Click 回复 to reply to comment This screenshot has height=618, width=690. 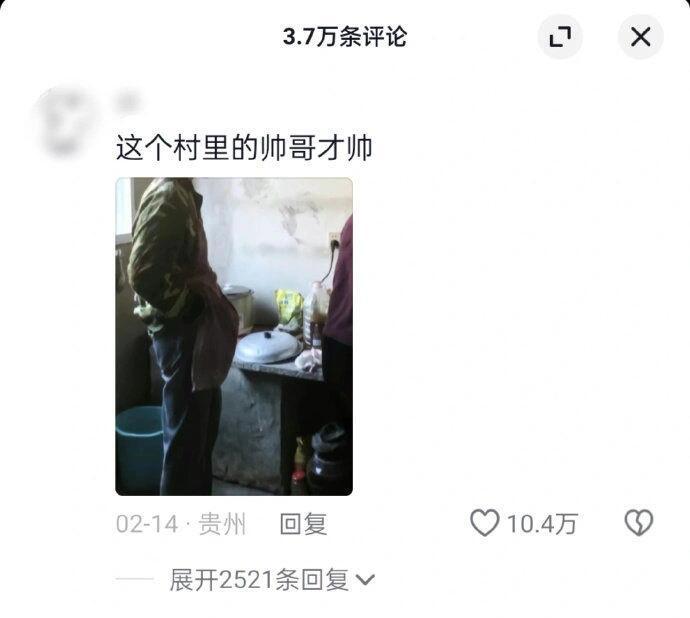[304, 524]
